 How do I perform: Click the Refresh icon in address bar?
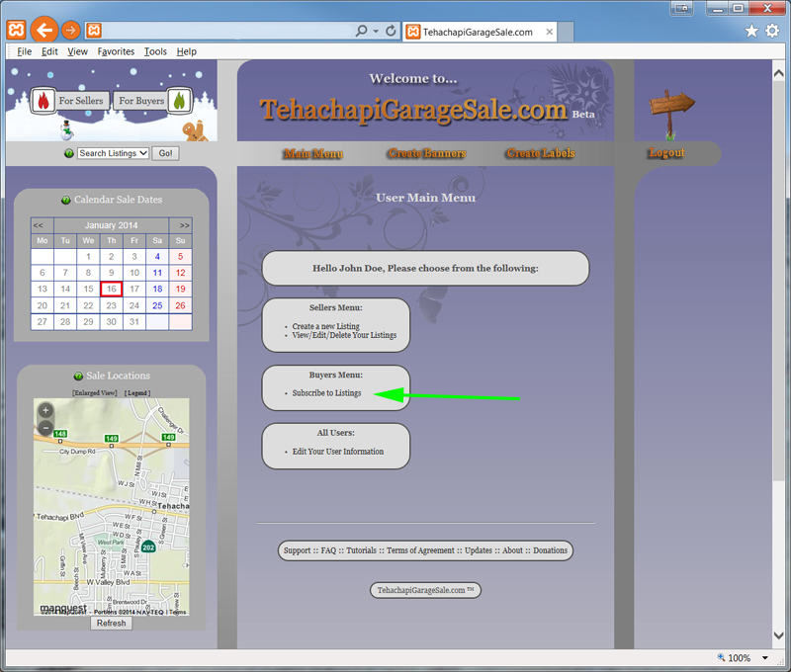click(391, 32)
